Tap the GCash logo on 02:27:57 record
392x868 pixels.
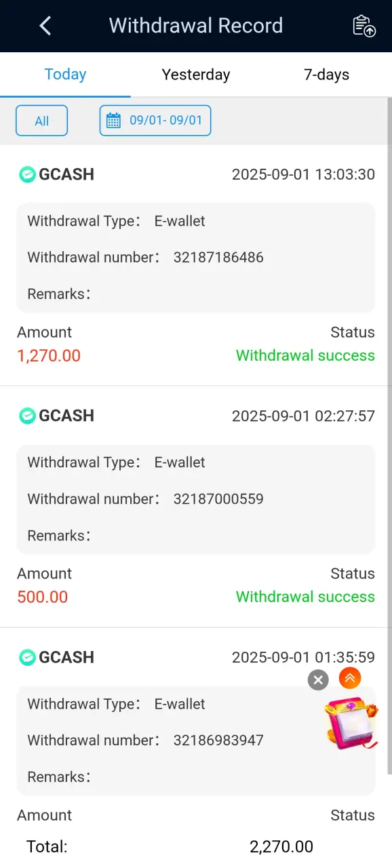[27, 416]
